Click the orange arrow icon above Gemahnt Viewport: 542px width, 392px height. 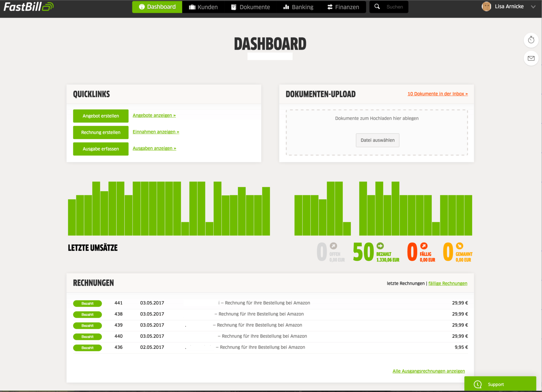459,246
